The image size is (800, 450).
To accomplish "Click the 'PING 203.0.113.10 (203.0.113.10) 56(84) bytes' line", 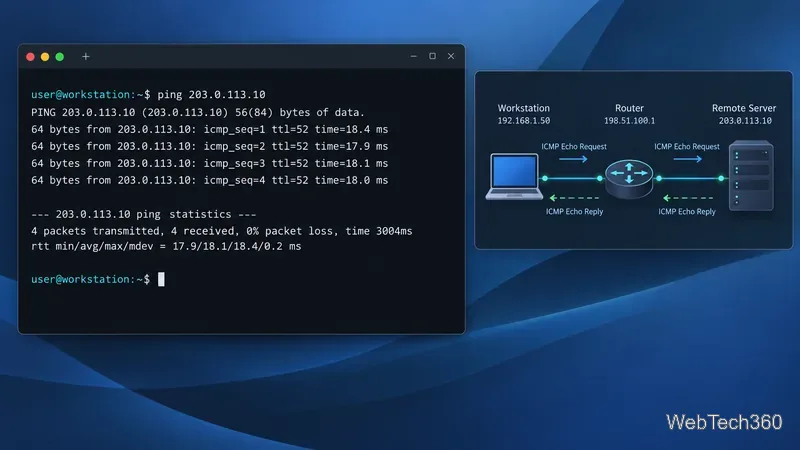I will pos(198,112).
